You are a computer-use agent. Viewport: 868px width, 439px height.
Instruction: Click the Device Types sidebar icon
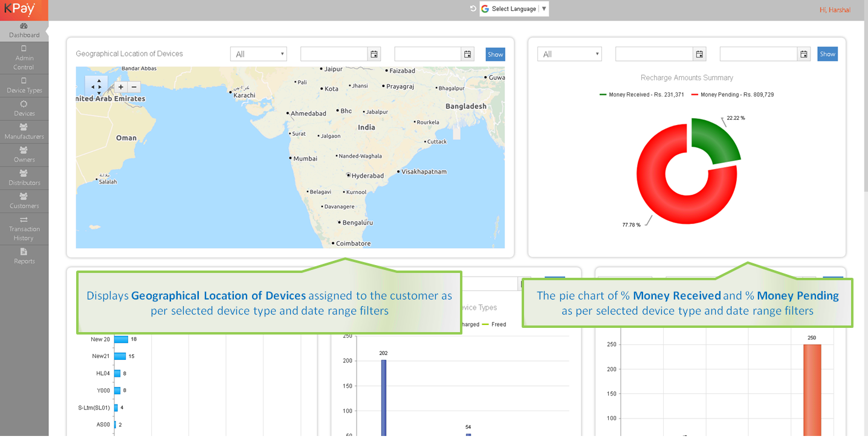(24, 81)
